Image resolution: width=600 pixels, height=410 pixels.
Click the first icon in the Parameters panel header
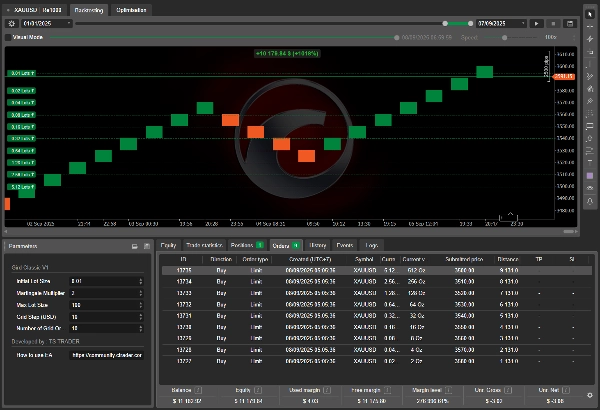[135, 246]
